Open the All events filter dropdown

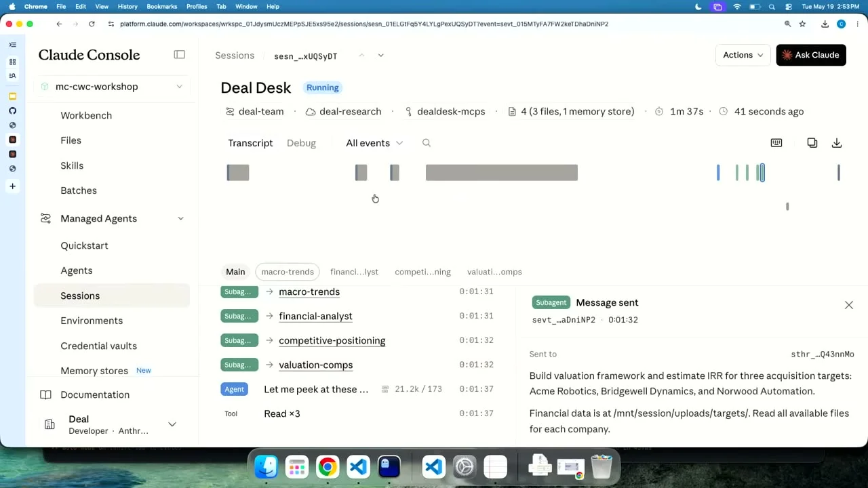374,143
